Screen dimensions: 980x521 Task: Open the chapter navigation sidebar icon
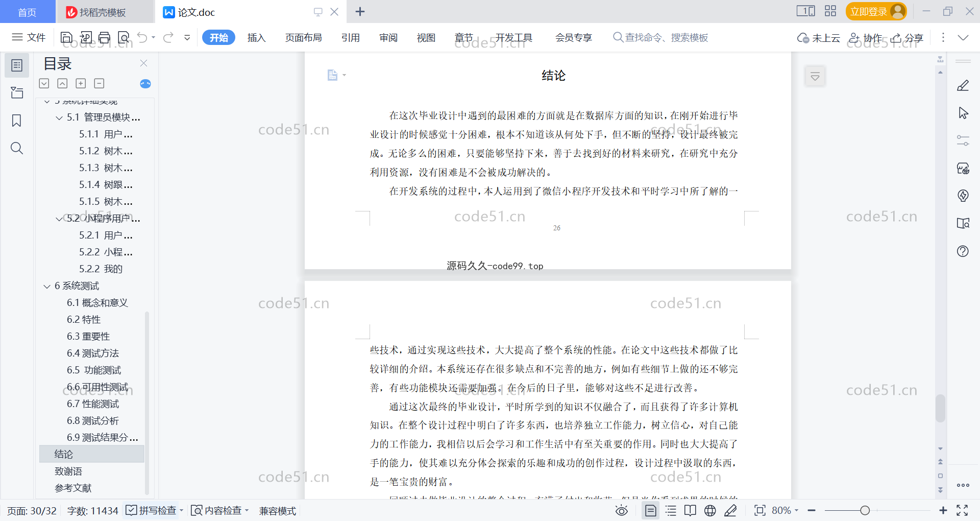click(17, 92)
